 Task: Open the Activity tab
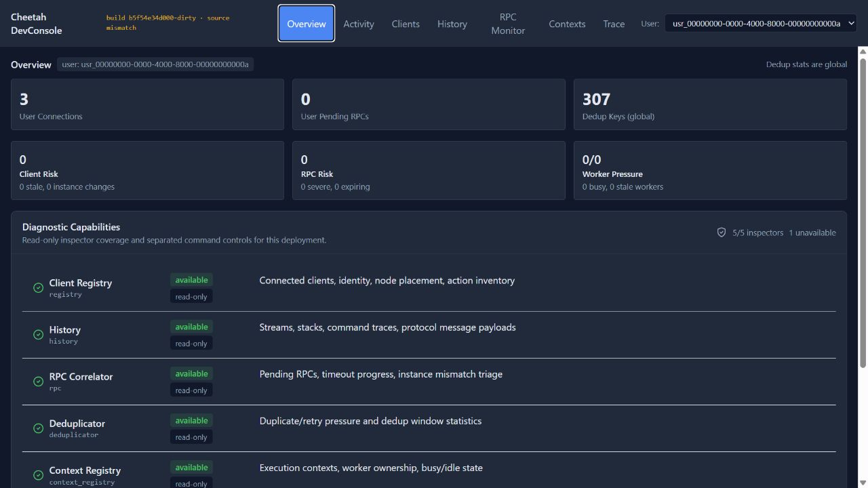[359, 24]
